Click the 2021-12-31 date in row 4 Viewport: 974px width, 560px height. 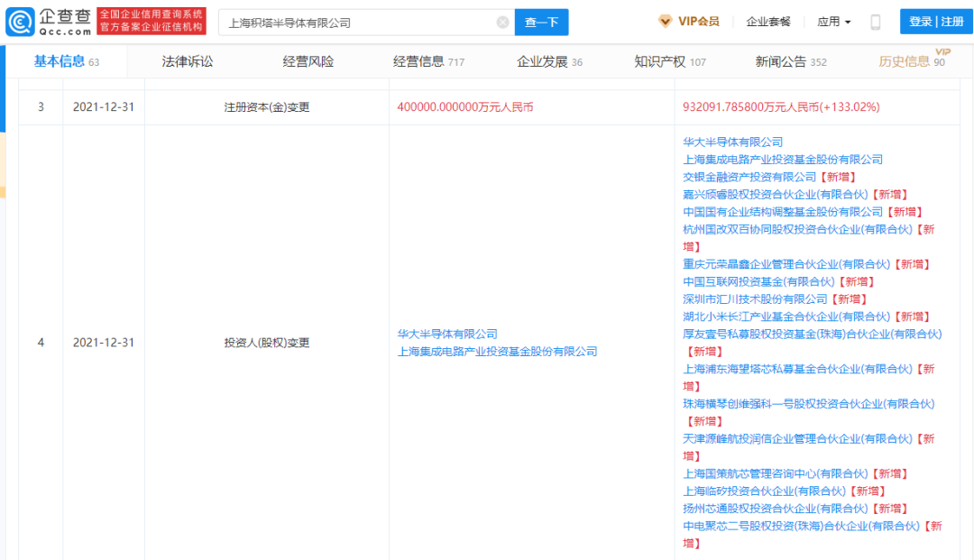pyautogui.click(x=103, y=342)
